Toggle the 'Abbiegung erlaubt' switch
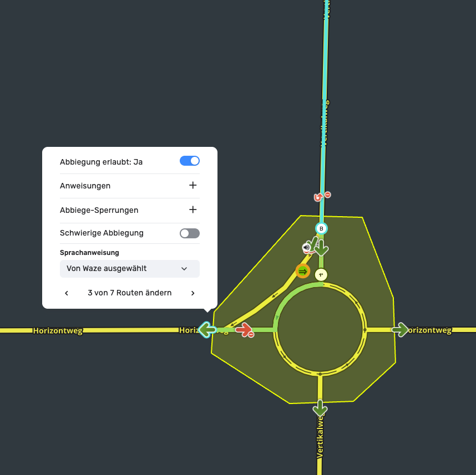The width and height of the screenshot is (476, 475). tap(189, 161)
